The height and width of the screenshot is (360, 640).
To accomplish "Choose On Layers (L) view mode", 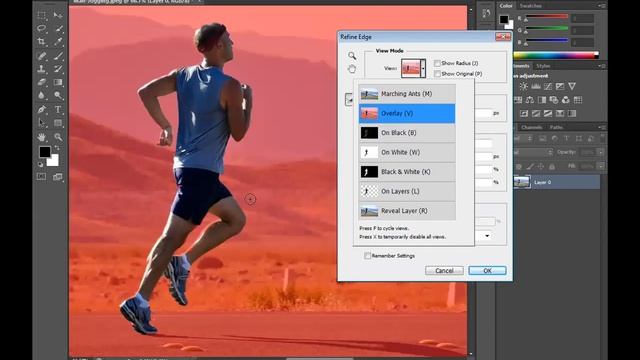I will (407, 191).
